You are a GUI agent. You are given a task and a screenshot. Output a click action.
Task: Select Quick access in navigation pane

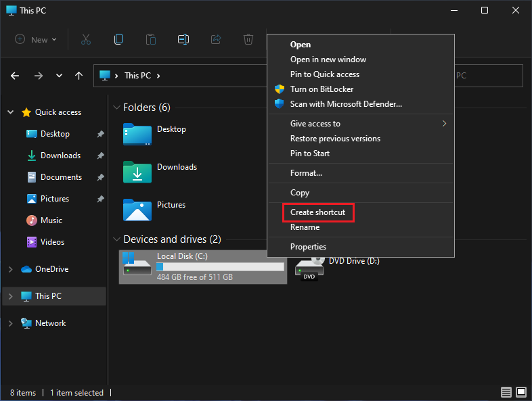[x=58, y=112]
